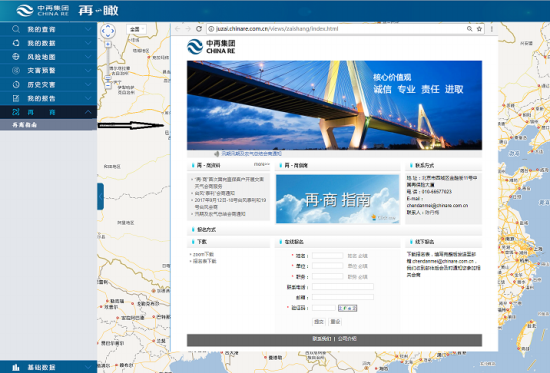Click the map pan compass control
The image size is (550, 373).
pos(108,31)
